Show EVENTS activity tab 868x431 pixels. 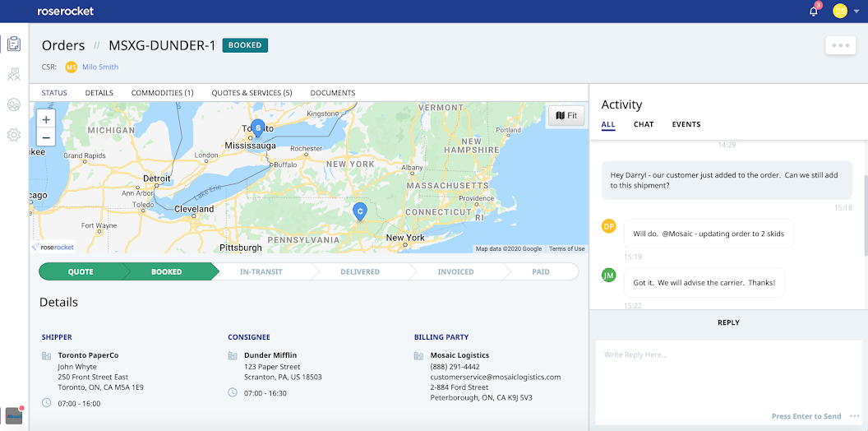[686, 125]
